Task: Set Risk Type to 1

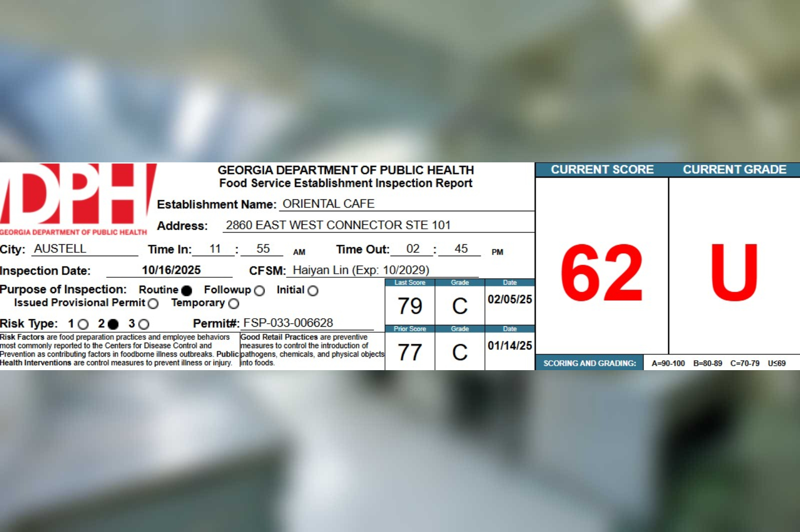Action: click(x=83, y=325)
